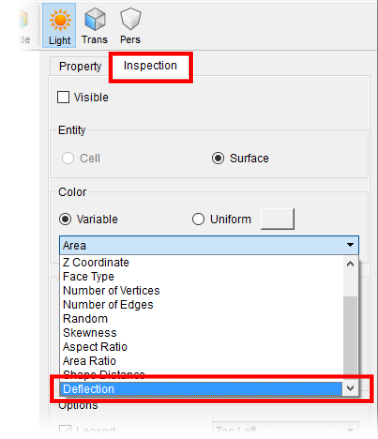Choose Z Coordinate from the list

pyautogui.click(x=96, y=262)
